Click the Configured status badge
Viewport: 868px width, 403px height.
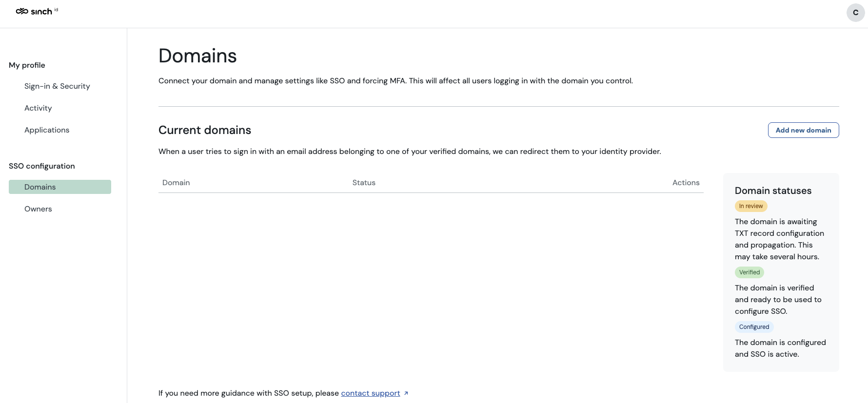pos(754,327)
